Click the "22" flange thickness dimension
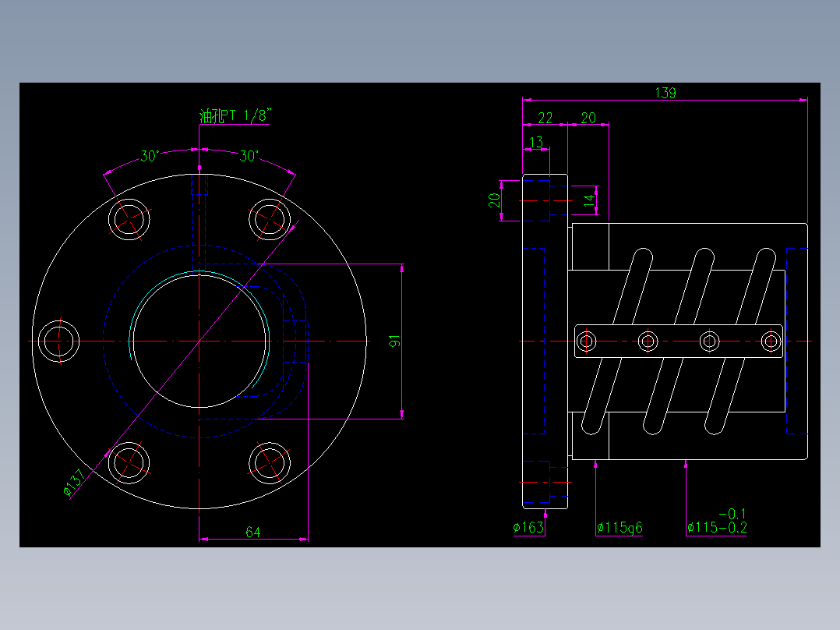 [545, 118]
